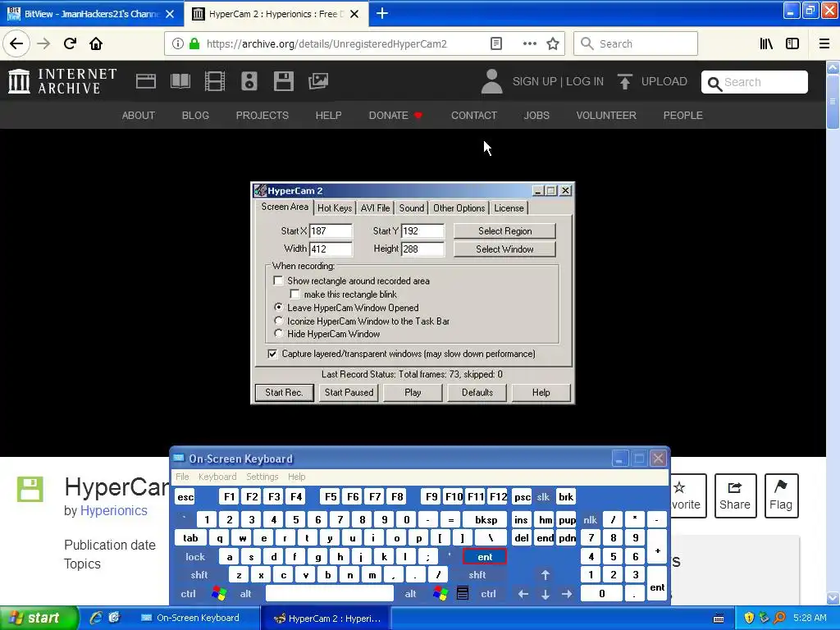The image size is (840, 630).
Task: Click the up arrow key on keyboard
Action: [546, 575]
